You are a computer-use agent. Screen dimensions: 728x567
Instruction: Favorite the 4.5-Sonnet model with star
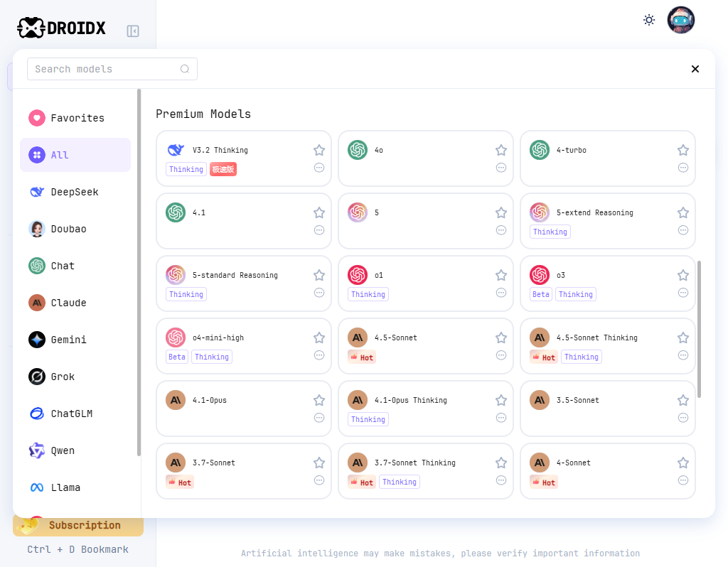[x=501, y=337]
